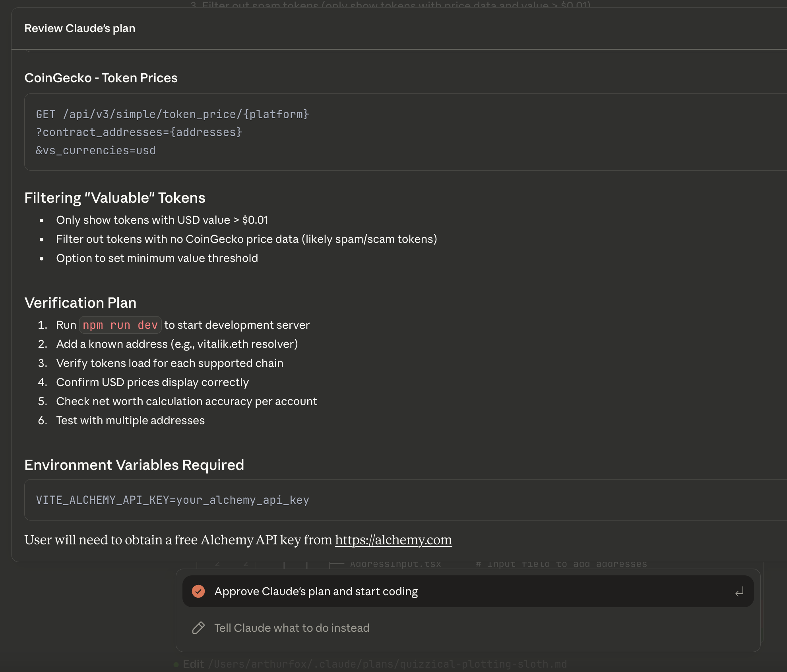Click 'Only show tokens with USD value' bullet

coord(162,220)
